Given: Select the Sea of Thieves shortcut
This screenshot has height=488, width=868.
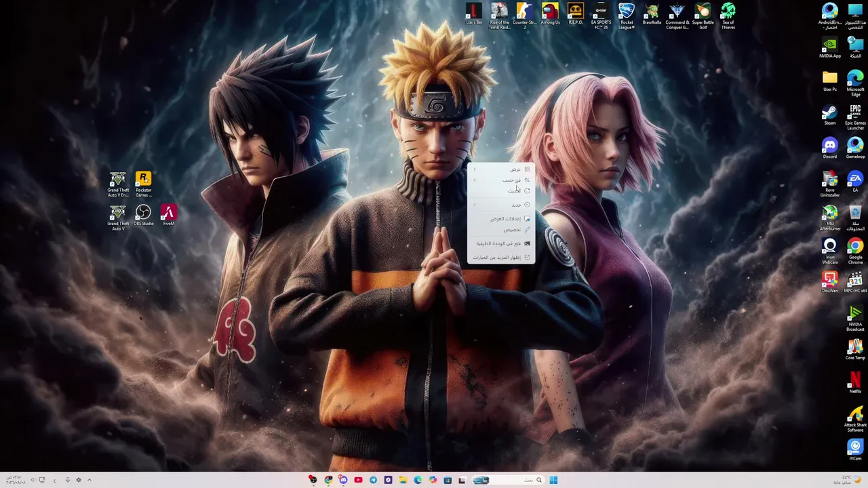Looking at the screenshot, I should point(728,16).
